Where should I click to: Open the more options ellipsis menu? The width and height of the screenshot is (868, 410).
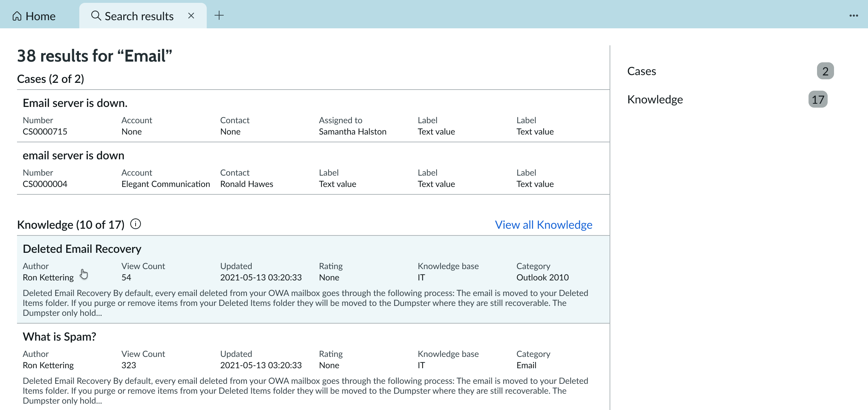(x=853, y=16)
